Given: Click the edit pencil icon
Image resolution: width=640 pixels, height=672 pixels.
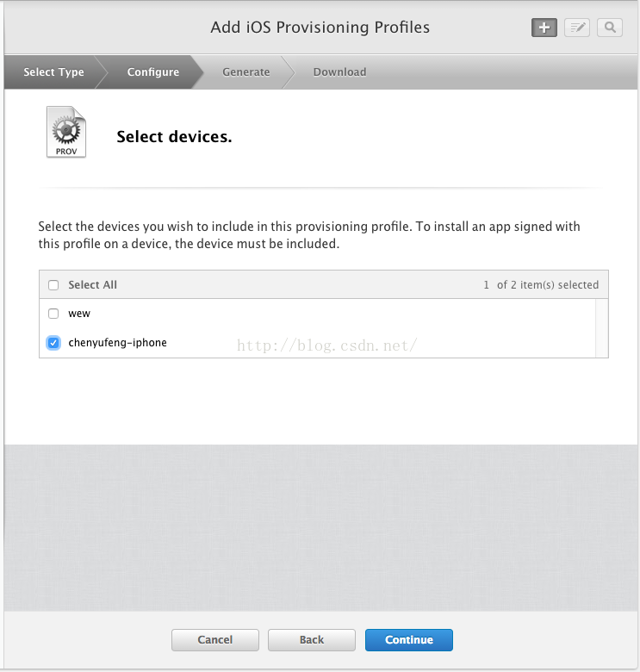Looking at the screenshot, I should [x=577, y=28].
